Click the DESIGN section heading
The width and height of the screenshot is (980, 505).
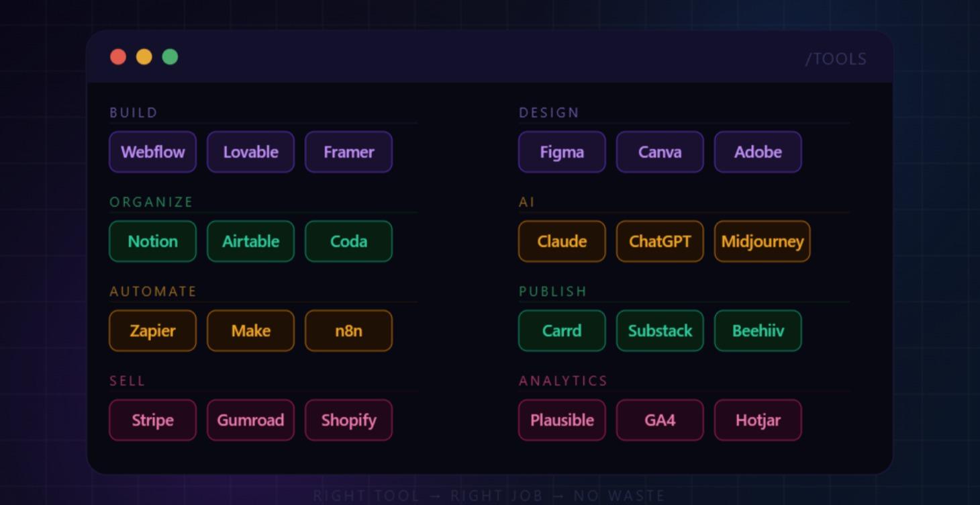[x=549, y=112]
